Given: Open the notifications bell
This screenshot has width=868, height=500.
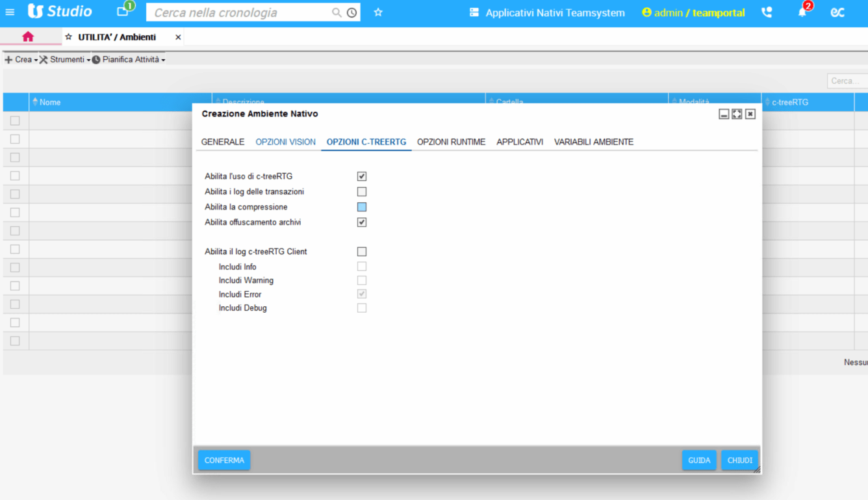Looking at the screenshot, I should tap(802, 12).
